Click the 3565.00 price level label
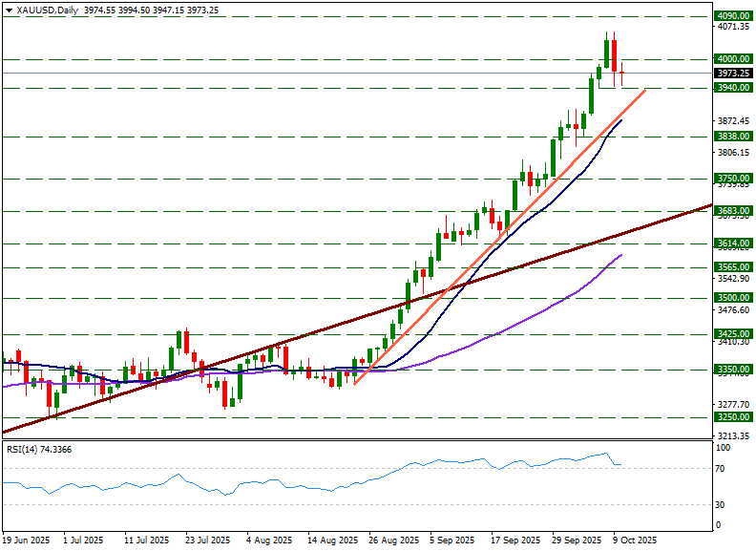This screenshot has width=756, height=551. pyautogui.click(x=731, y=267)
